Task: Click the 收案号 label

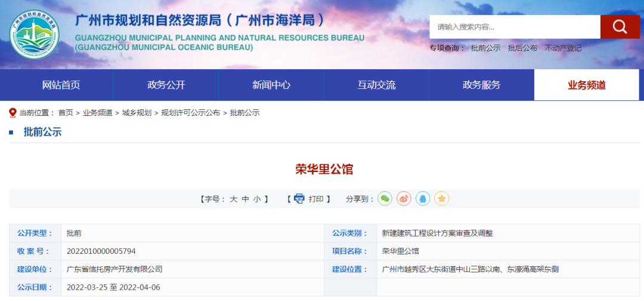Action: [33, 251]
